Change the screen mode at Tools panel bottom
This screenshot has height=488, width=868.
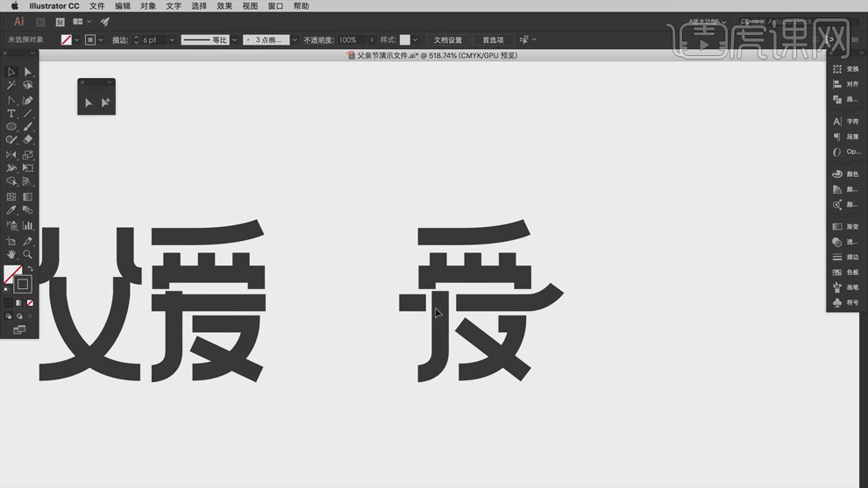pos(19,329)
